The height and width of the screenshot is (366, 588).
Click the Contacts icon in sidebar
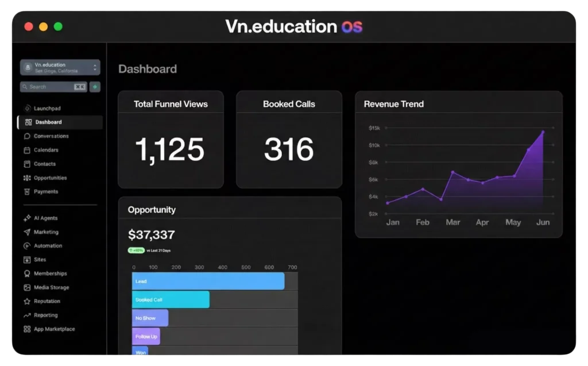click(x=27, y=164)
